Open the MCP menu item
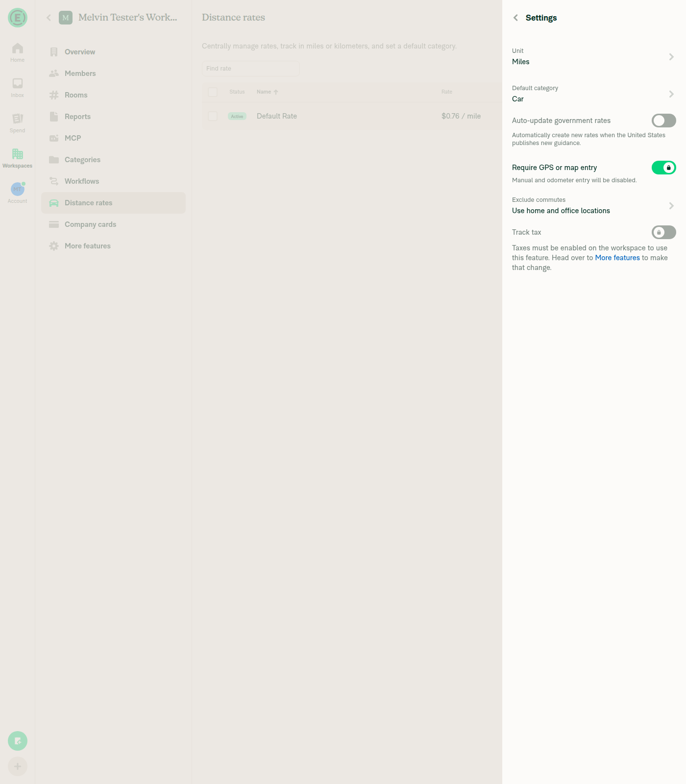The image size is (686, 784). click(113, 138)
